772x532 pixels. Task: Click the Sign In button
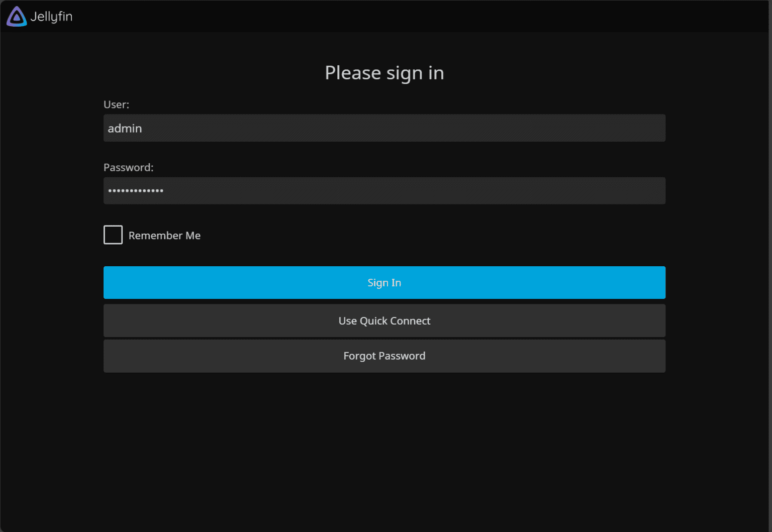pos(384,282)
